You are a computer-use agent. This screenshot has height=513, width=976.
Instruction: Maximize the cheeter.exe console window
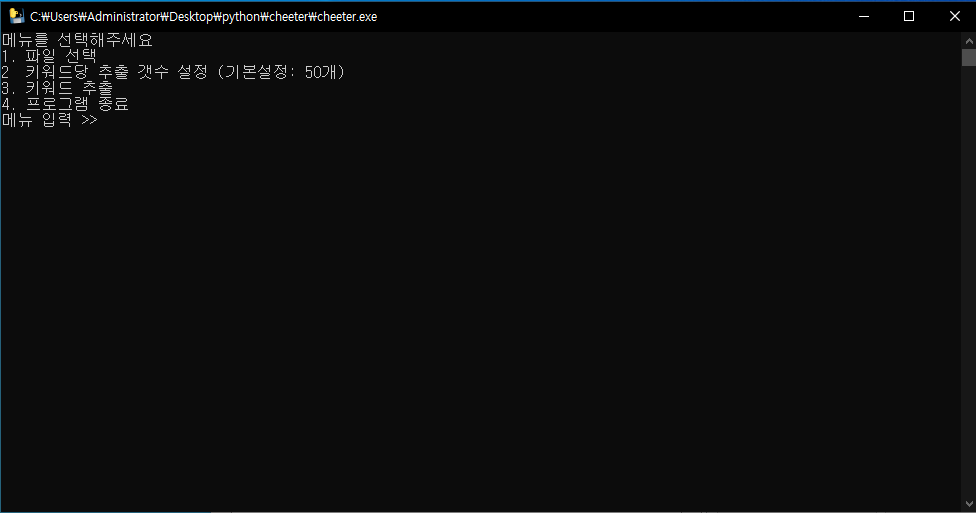pyautogui.click(x=909, y=16)
